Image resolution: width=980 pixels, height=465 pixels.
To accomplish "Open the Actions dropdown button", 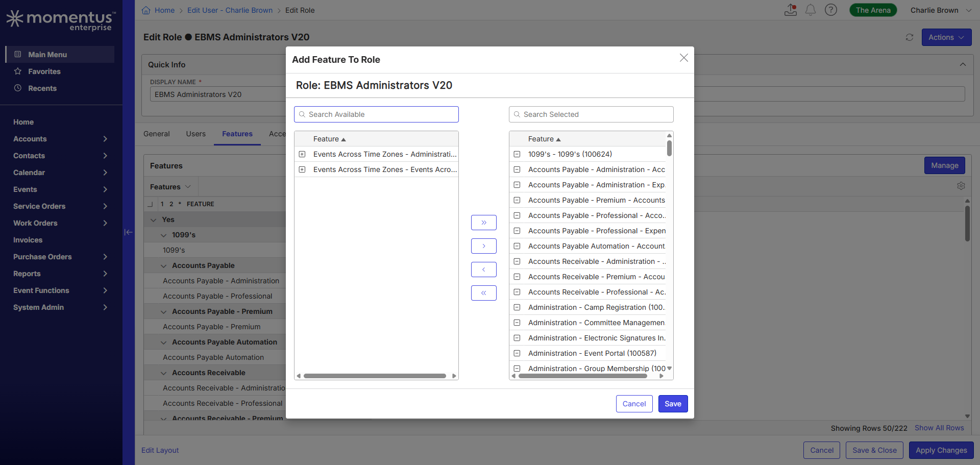I will point(946,37).
